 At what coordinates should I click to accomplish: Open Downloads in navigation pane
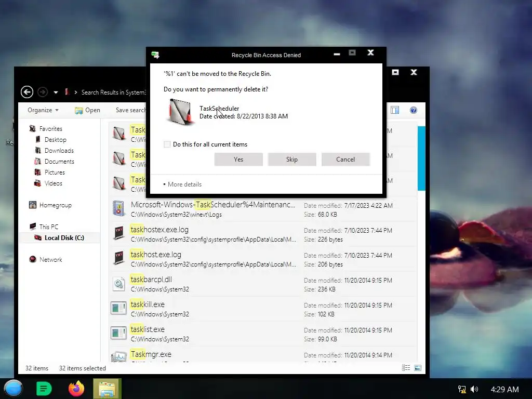coord(59,150)
